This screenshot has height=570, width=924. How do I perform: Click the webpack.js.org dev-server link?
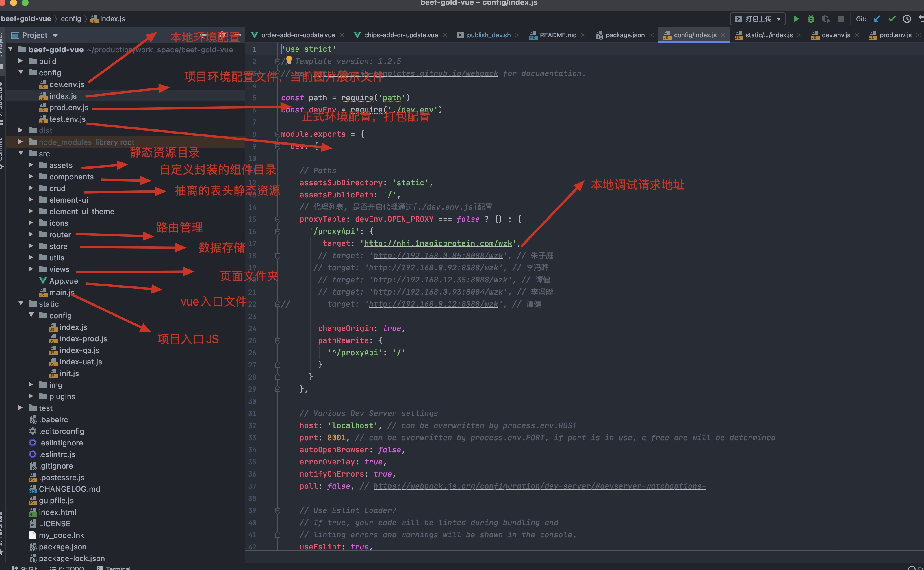(540, 486)
